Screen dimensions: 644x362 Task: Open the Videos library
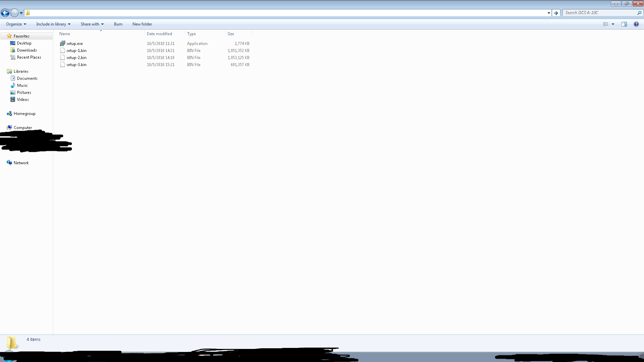(23, 99)
